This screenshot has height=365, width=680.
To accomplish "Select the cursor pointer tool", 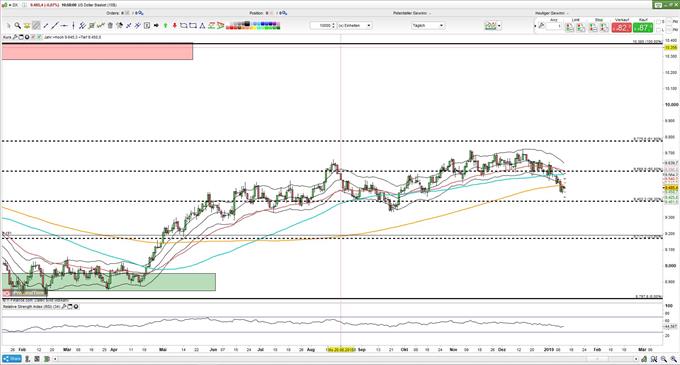I will tap(8, 26).
